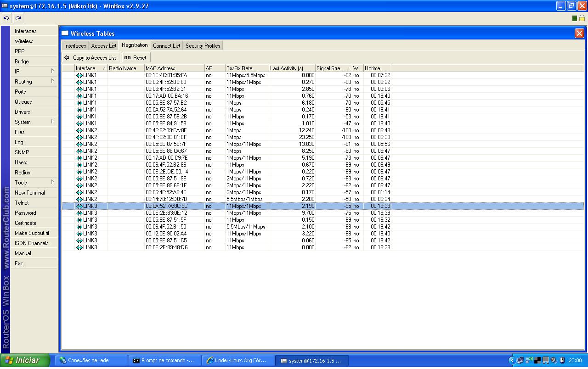Switch to the Security Profiles tab

[203, 46]
